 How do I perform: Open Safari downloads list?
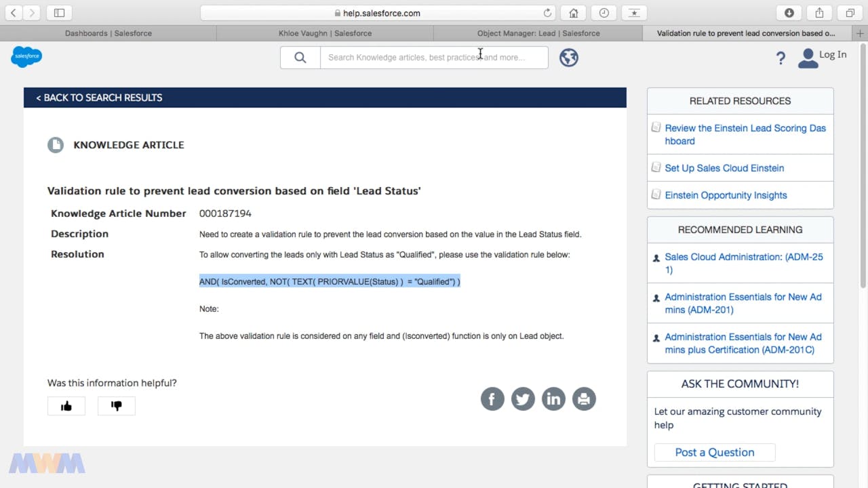coord(789,13)
